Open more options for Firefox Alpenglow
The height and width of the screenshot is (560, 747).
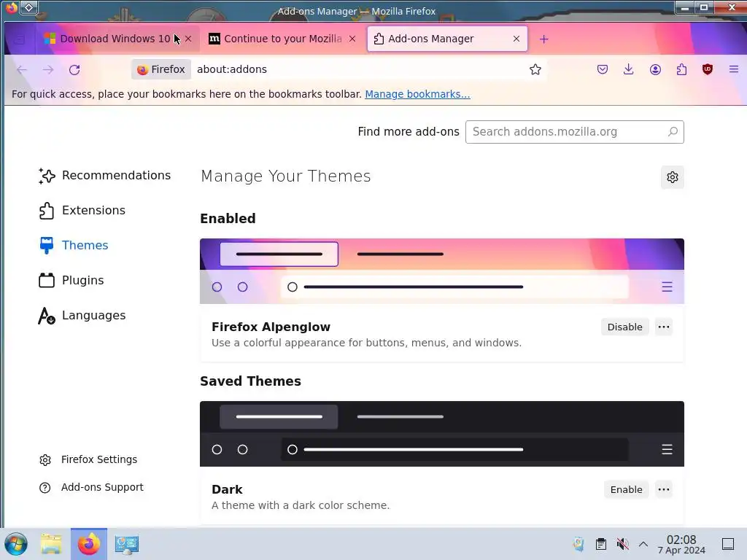coord(664,327)
